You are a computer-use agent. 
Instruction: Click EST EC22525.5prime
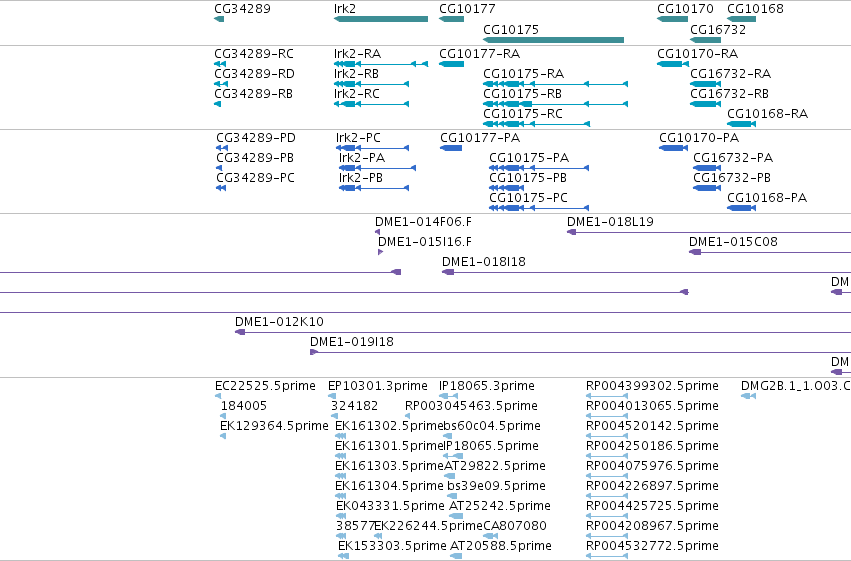[x=265, y=386]
